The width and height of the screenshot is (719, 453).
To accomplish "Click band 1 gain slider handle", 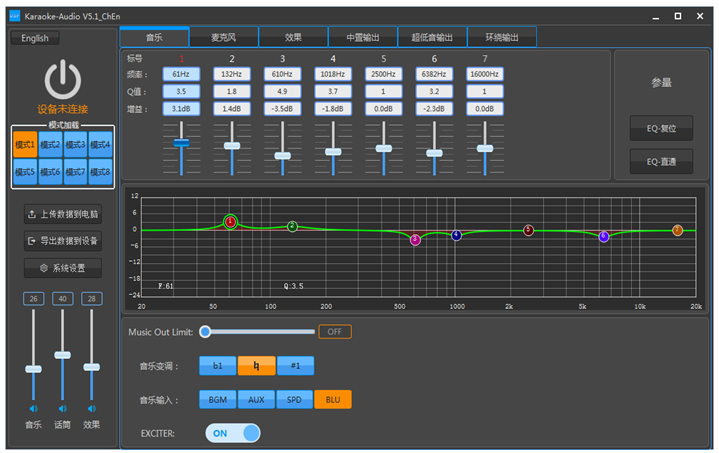I will 182,143.
